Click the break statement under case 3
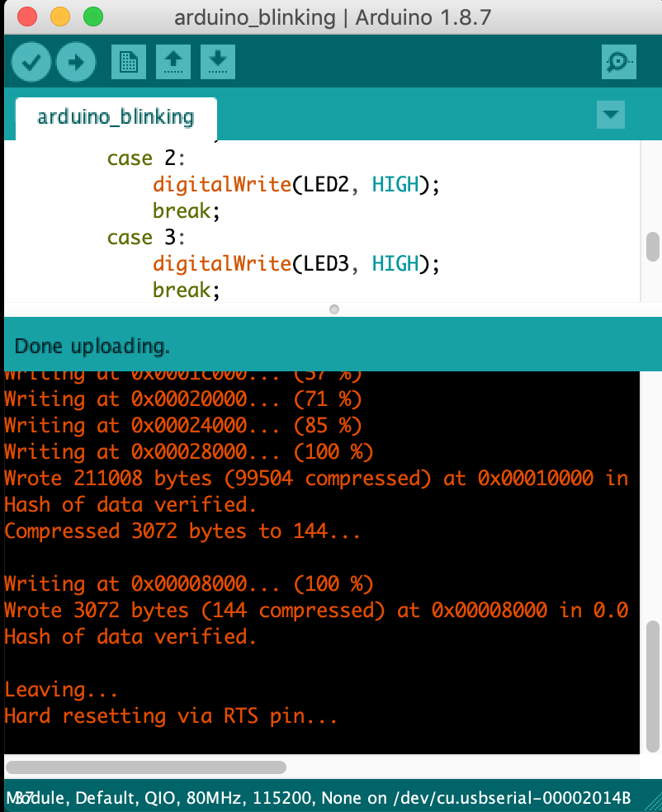 pos(187,290)
